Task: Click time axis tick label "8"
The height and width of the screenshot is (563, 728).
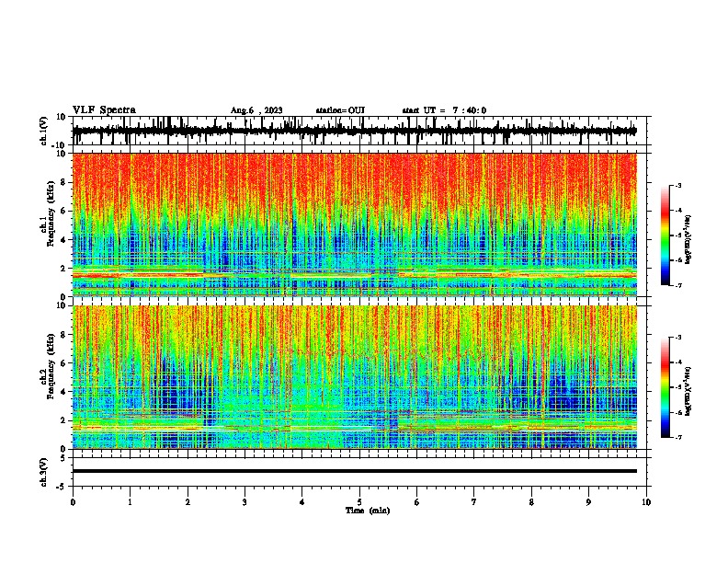Action: point(531,502)
